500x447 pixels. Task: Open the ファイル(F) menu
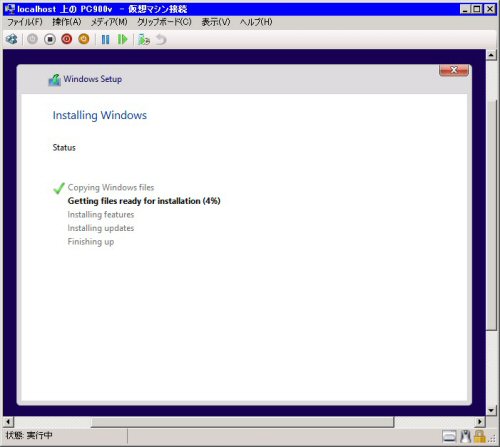(25, 22)
